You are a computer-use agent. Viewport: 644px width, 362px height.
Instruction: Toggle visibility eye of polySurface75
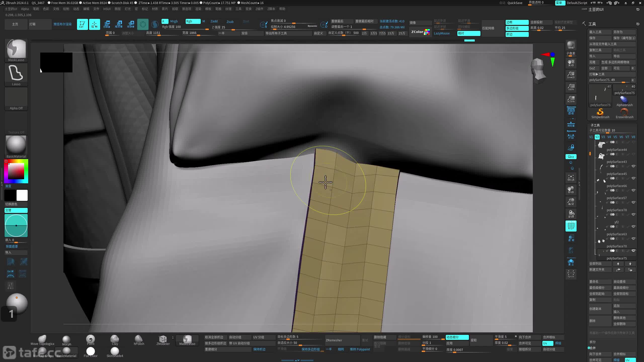coord(633,251)
